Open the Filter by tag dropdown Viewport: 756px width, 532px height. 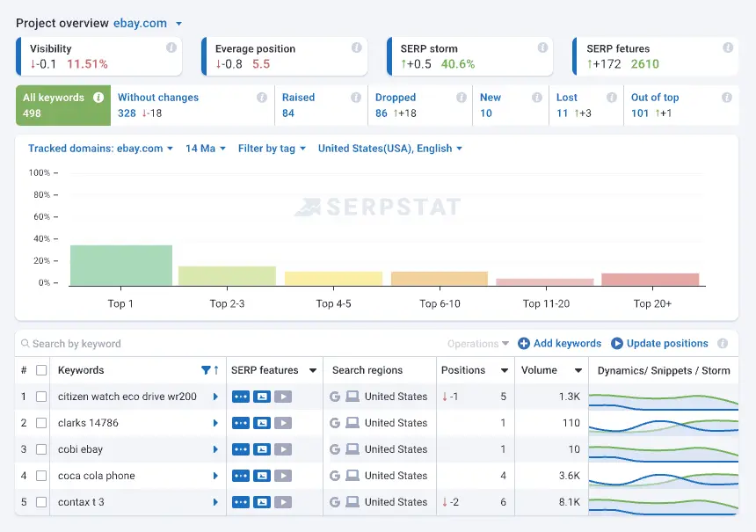point(272,149)
